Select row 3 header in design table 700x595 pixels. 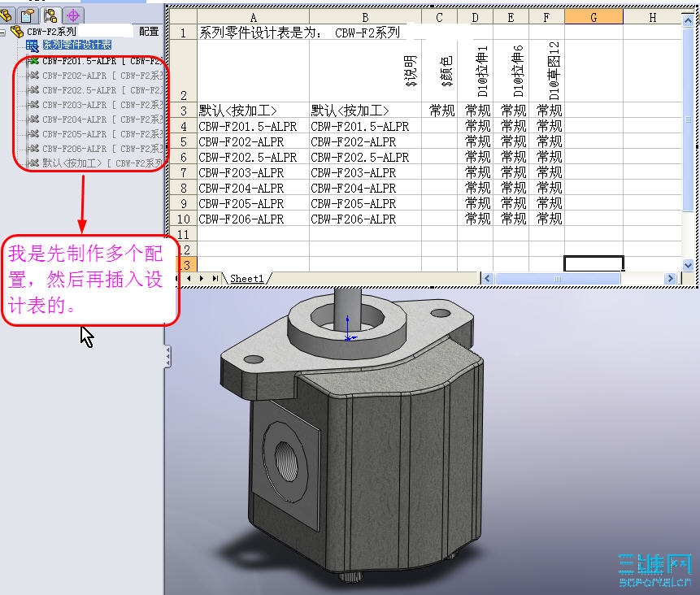click(x=183, y=111)
